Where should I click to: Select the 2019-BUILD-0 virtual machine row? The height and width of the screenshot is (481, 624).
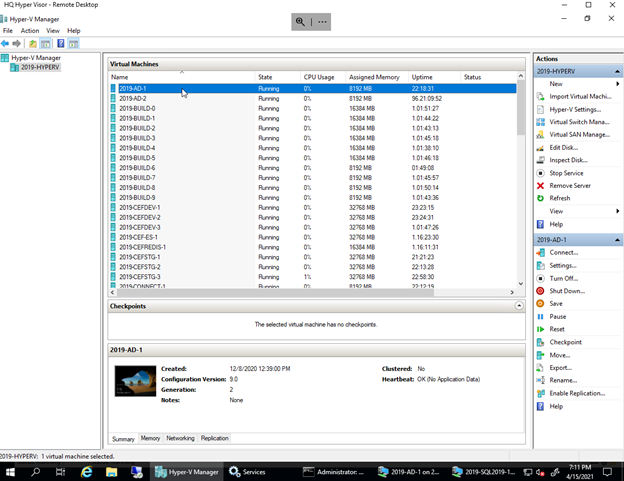coord(312,108)
